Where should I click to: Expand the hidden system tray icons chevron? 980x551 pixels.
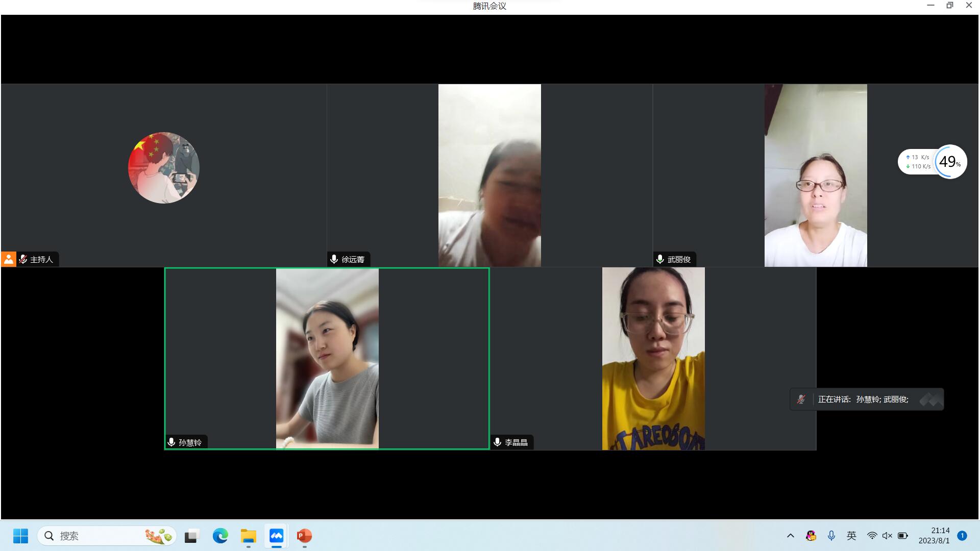[790, 536]
